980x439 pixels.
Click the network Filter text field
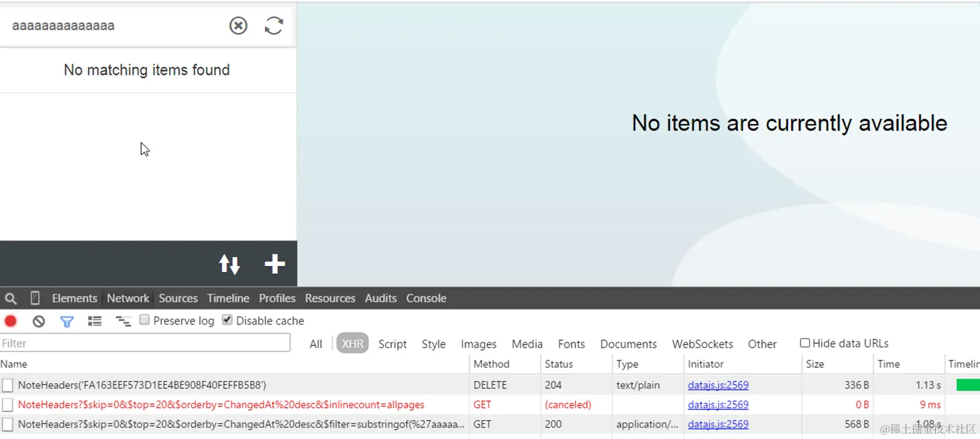click(x=145, y=343)
